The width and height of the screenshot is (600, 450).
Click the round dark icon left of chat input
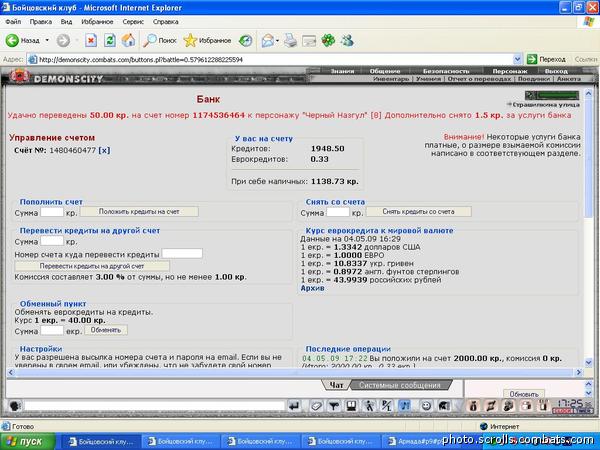pos(15,406)
